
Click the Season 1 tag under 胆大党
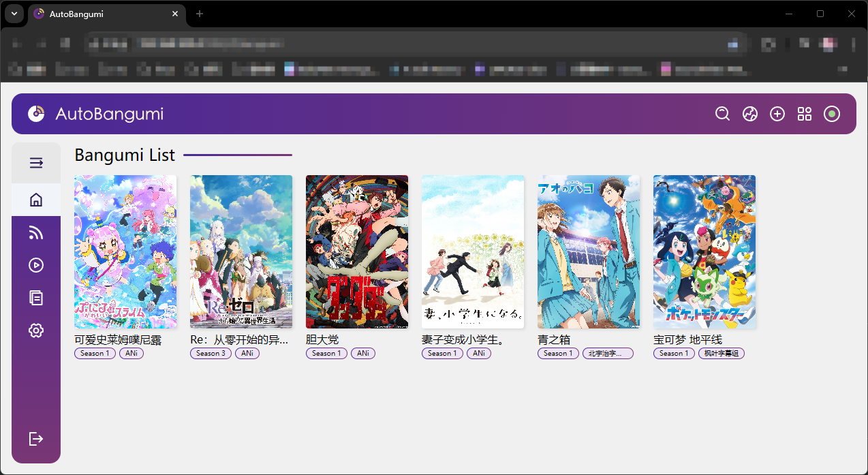tap(326, 353)
